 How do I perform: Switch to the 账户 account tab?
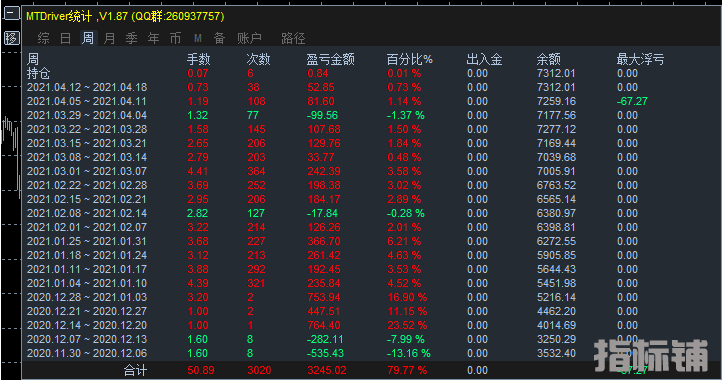point(249,38)
